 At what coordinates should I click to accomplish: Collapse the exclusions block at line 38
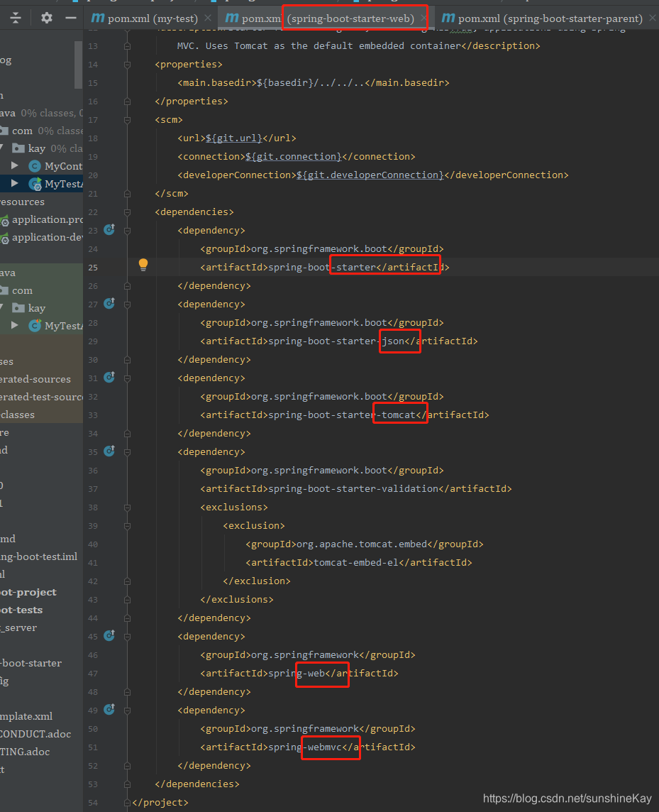[x=128, y=507]
